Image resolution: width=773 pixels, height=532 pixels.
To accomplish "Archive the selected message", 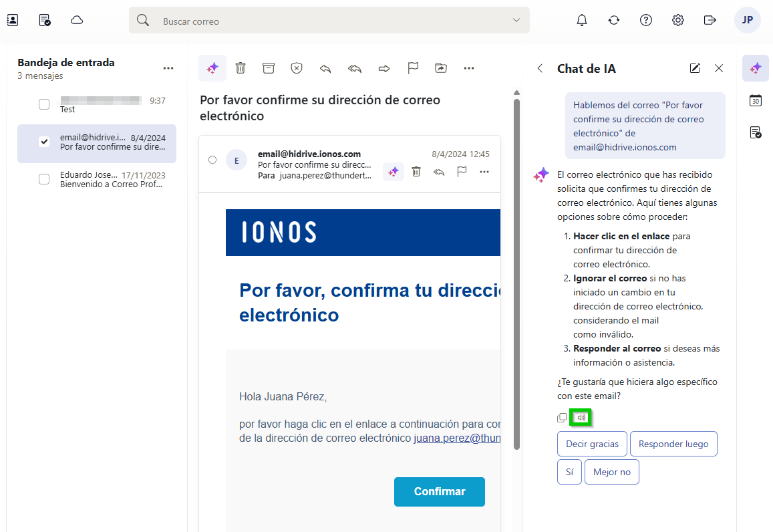I will tap(269, 68).
